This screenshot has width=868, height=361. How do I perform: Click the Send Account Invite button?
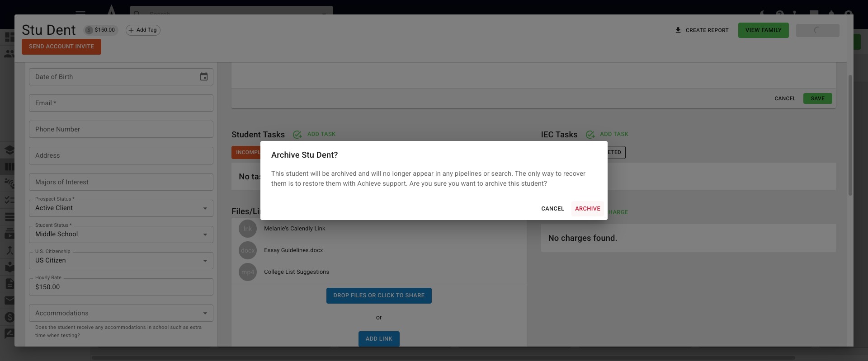click(x=61, y=47)
